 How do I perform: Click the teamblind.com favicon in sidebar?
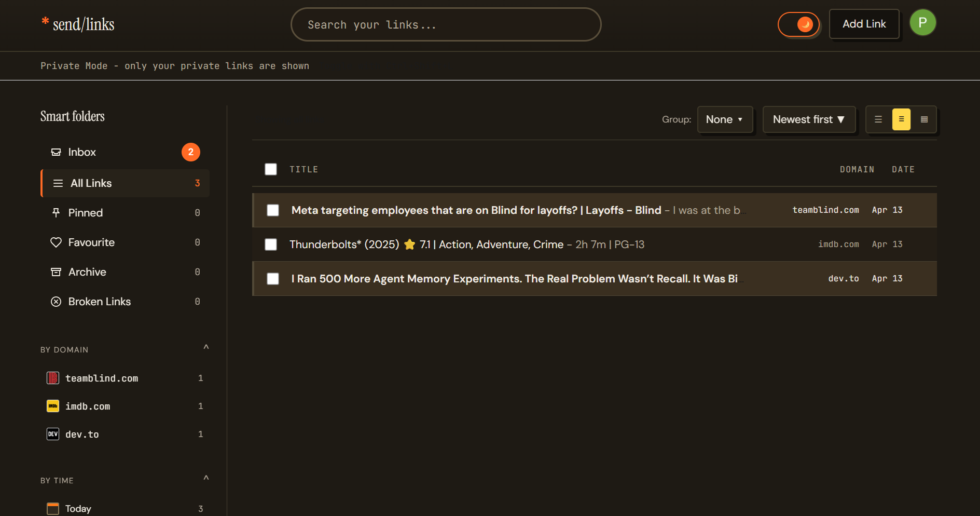coord(53,378)
